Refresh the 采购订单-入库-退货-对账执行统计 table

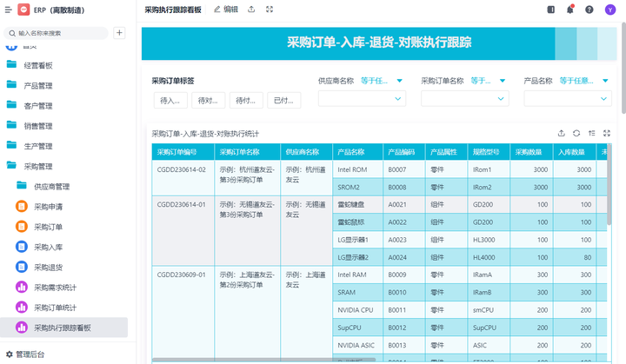click(x=576, y=134)
